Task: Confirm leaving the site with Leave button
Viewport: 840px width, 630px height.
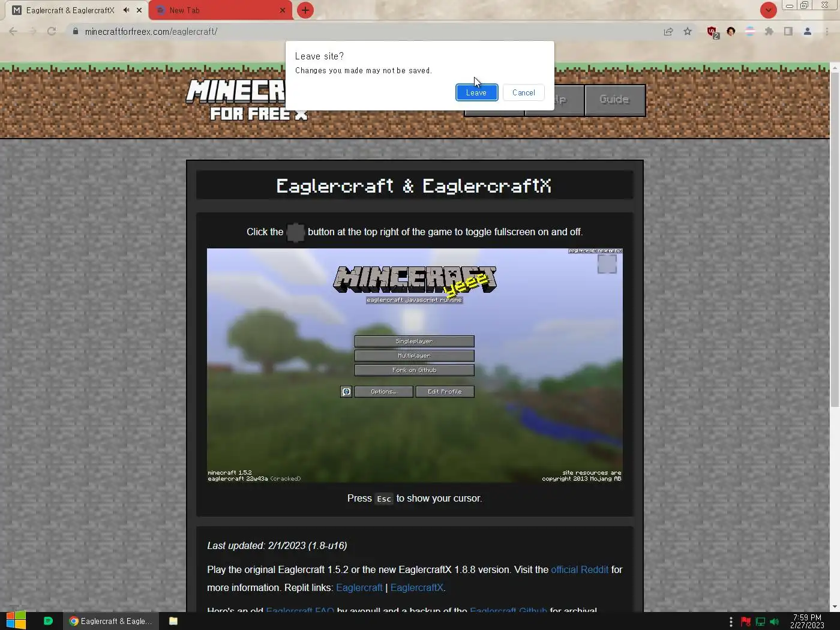Action: coord(476,92)
